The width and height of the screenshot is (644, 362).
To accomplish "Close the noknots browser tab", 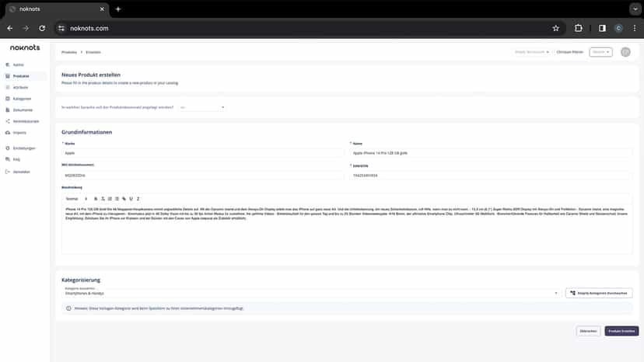I will point(102,9).
